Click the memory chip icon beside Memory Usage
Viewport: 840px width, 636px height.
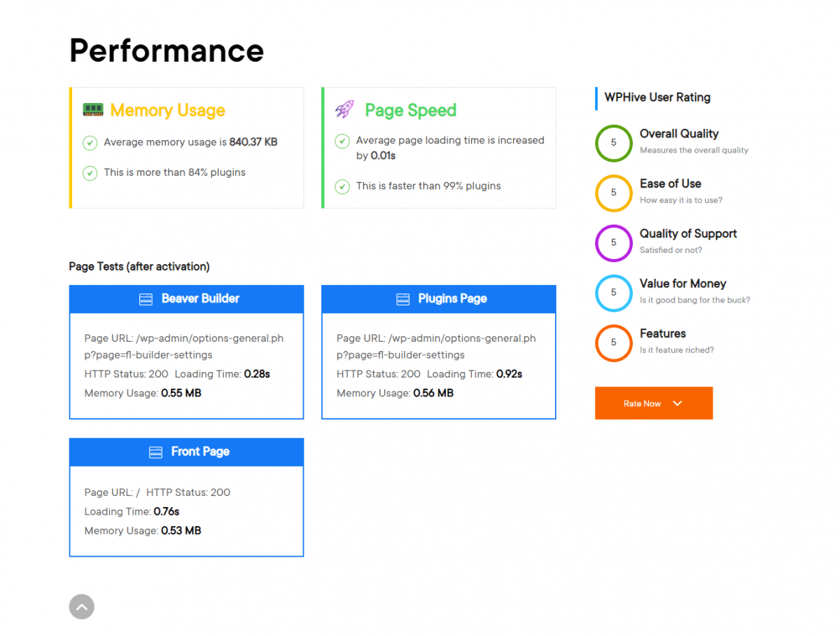point(93,109)
